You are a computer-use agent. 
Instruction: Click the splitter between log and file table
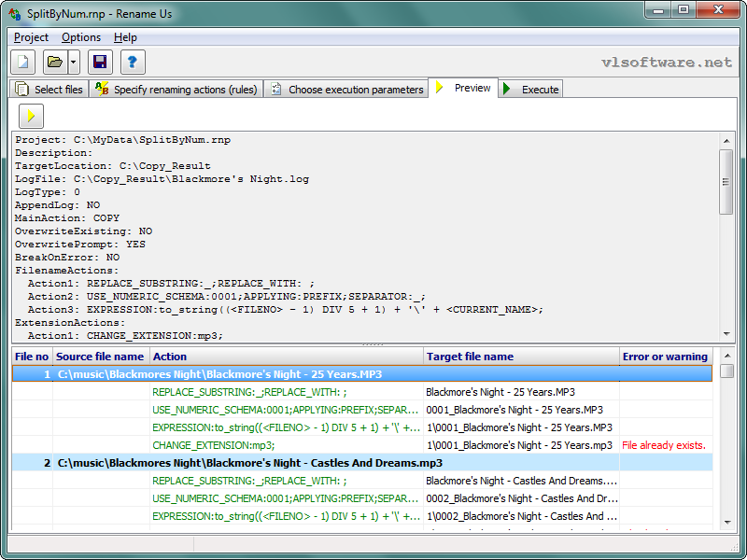point(373,345)
